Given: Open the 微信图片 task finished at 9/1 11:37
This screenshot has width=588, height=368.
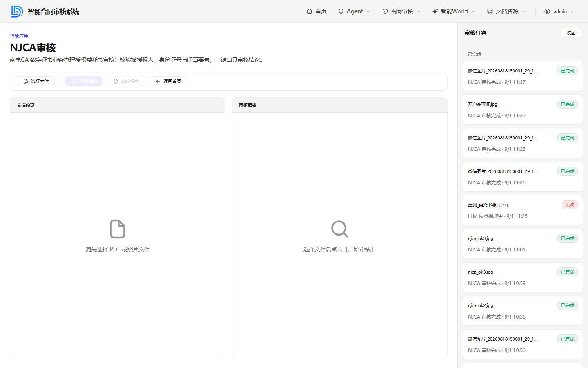Looking at the screenshot, I should pyautogui.click(x=523, y=76).
